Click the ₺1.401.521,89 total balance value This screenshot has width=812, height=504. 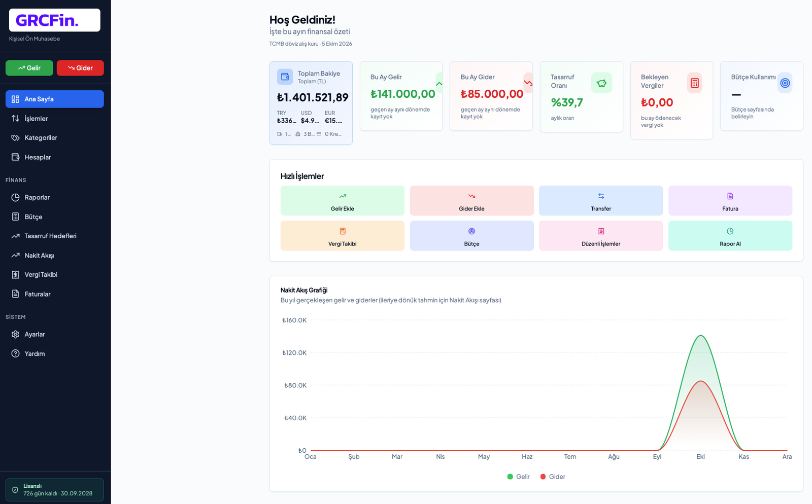click(x=313, y=97)
